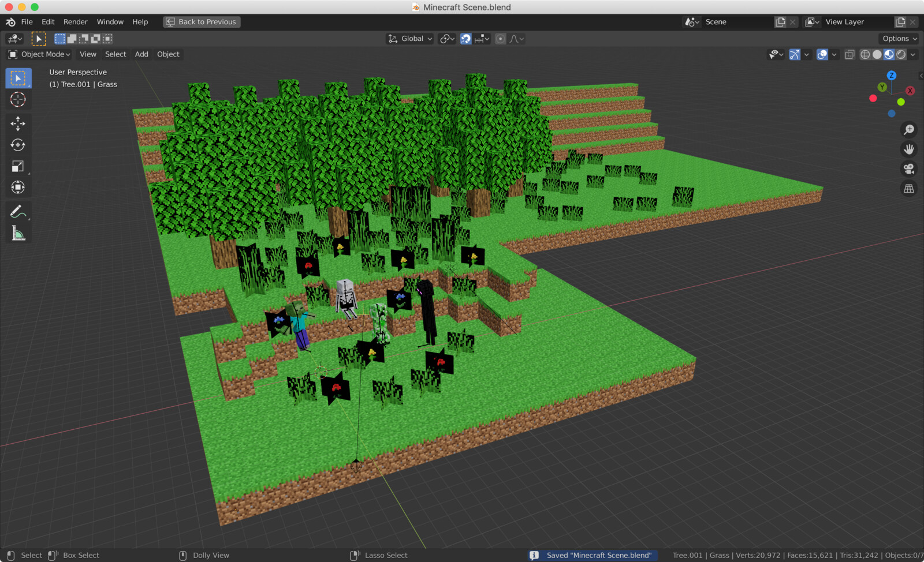Click the View Layer name field
The image size is (924, 562).
click(x=858, y=22)
